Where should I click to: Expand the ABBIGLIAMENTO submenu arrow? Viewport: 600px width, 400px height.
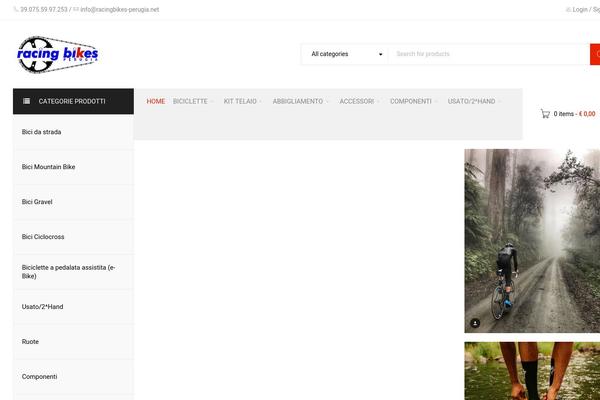327,102
